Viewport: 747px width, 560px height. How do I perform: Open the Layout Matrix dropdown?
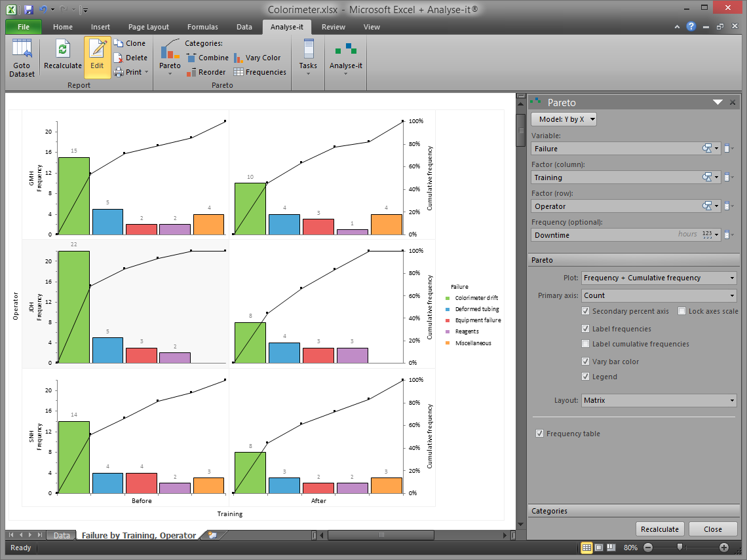(x=659, y=400)
